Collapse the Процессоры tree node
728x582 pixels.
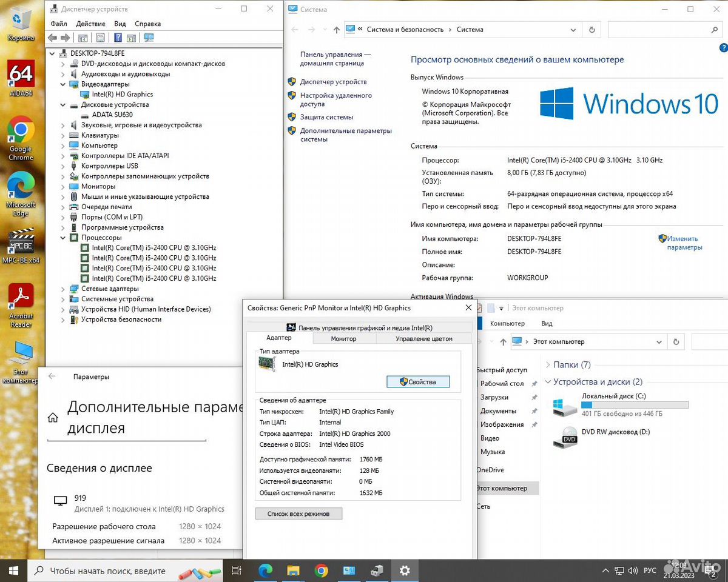(63, 238)
